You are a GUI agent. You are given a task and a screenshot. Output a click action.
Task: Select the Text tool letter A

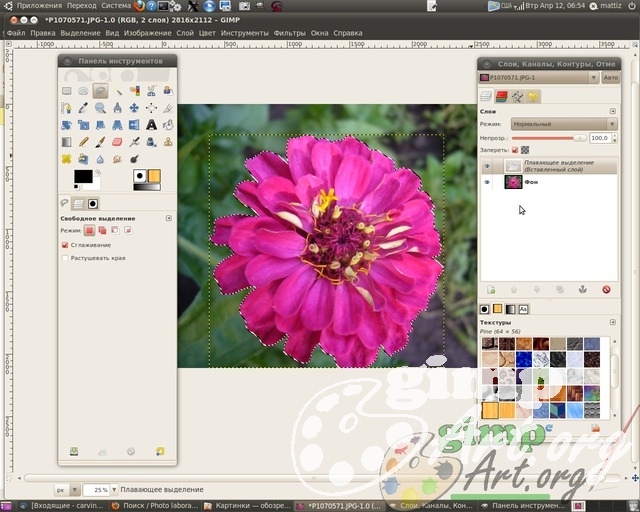151,125
